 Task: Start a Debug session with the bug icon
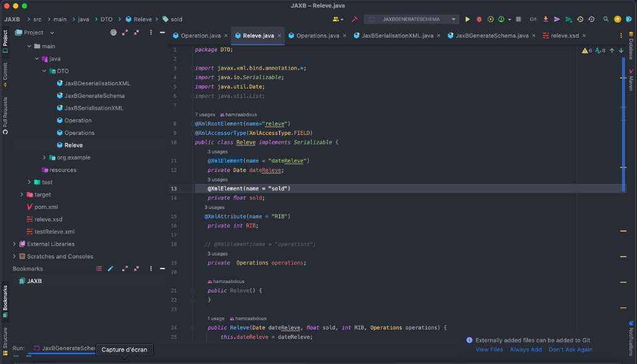[x=478, y=19]
